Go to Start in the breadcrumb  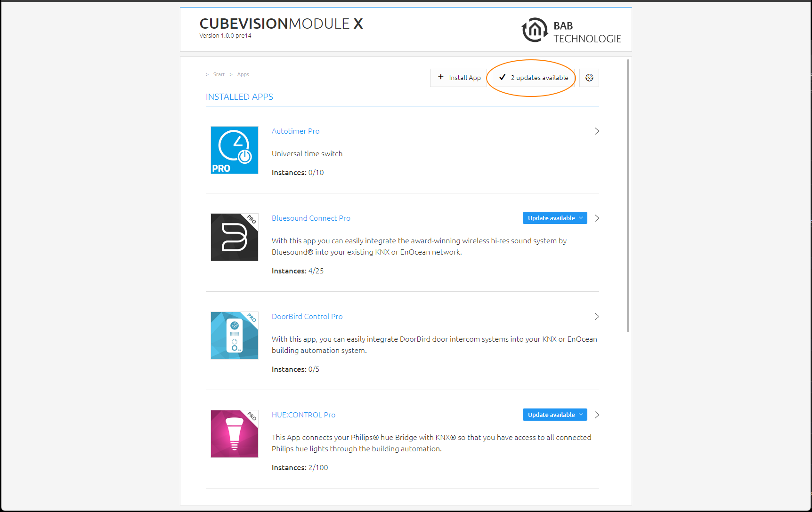tap(219, 74)
